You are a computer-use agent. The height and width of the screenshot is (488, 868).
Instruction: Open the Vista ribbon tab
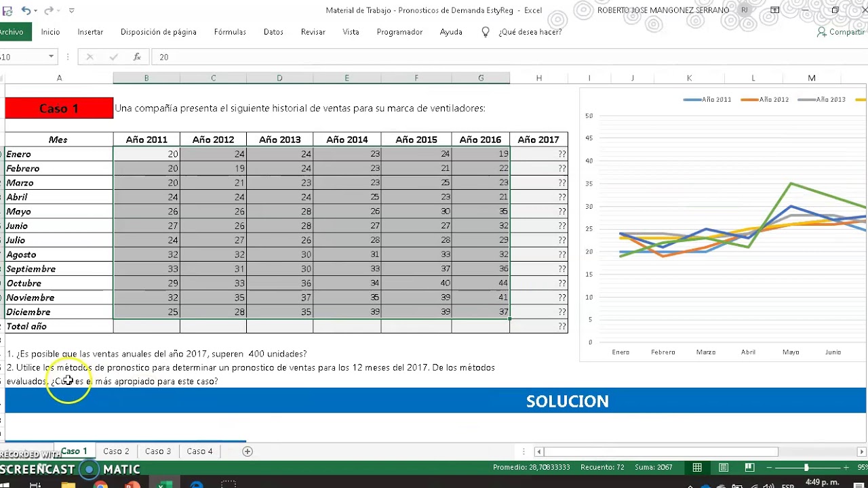click(351, 32)
